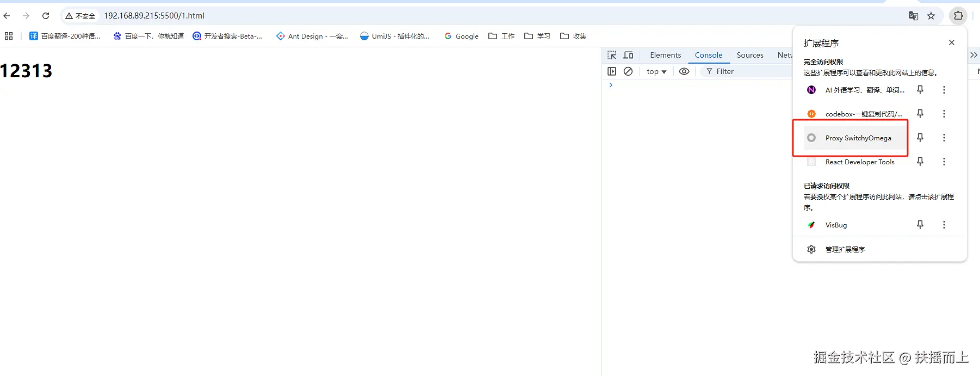Open more options for AI 外语学习 extension
Viewport: 980px width, 376px height.
pyautogui.click(x=944, y=90)
